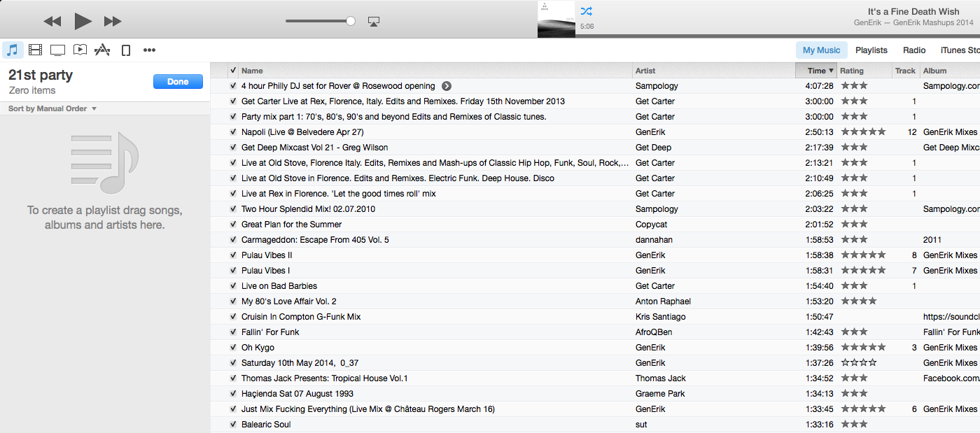Click rating stars for Pulau Vibes I
Screen dimensions: 980x433
(863, 271)
